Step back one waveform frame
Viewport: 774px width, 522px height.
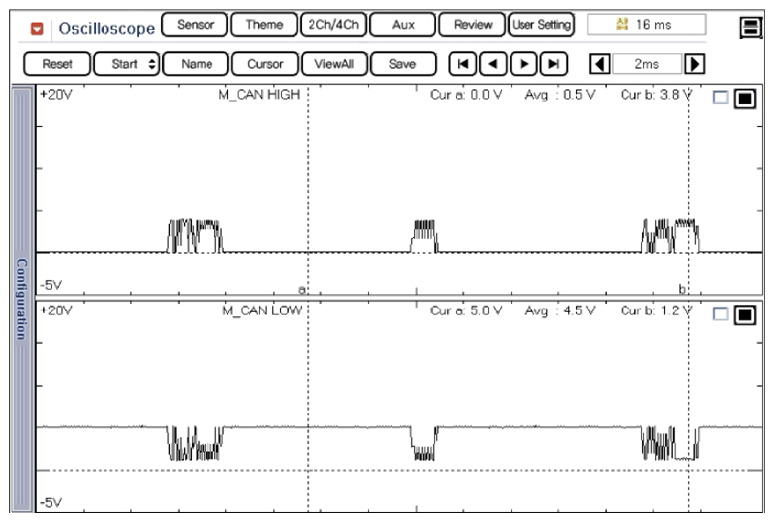point(492,64)
